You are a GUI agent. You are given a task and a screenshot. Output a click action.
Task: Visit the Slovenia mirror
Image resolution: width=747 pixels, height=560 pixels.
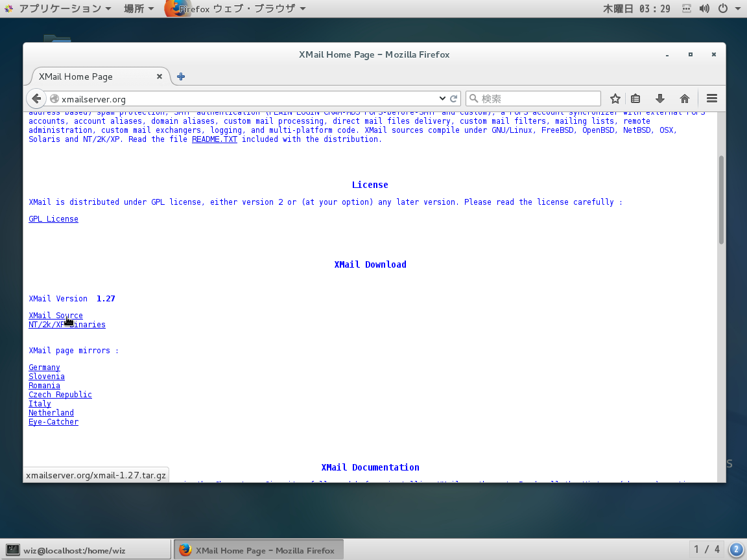[x=47, y=376]
